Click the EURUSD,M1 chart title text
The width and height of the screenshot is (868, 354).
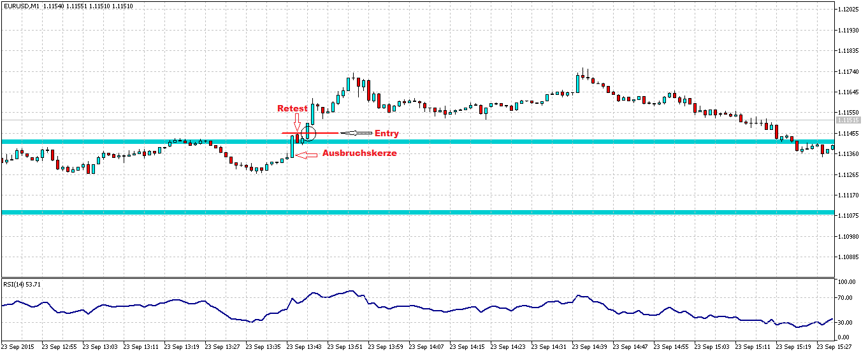pos(21,6)
